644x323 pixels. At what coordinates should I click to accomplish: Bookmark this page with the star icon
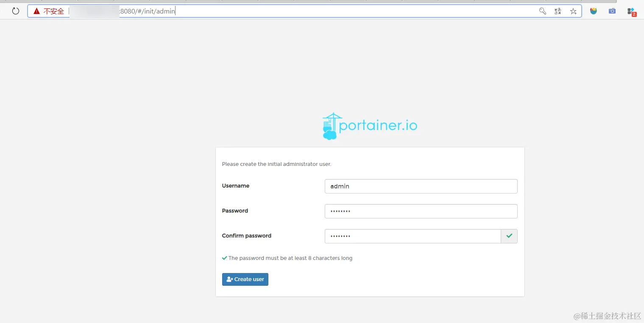[x=573, y=11]
